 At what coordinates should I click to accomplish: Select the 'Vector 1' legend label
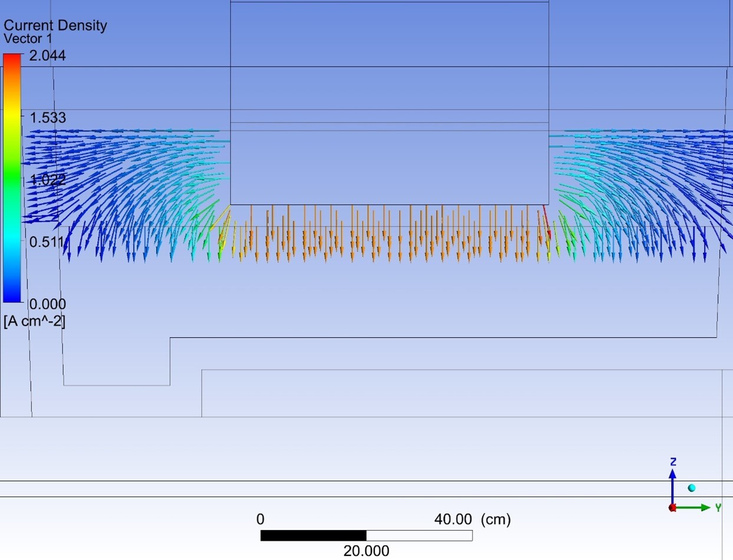28,39
